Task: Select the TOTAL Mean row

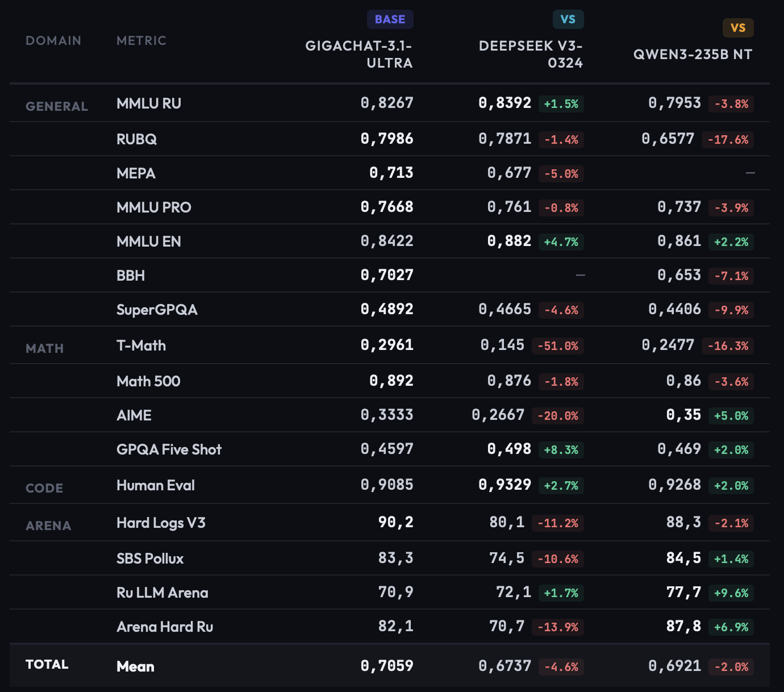Action: click(135, 666)
